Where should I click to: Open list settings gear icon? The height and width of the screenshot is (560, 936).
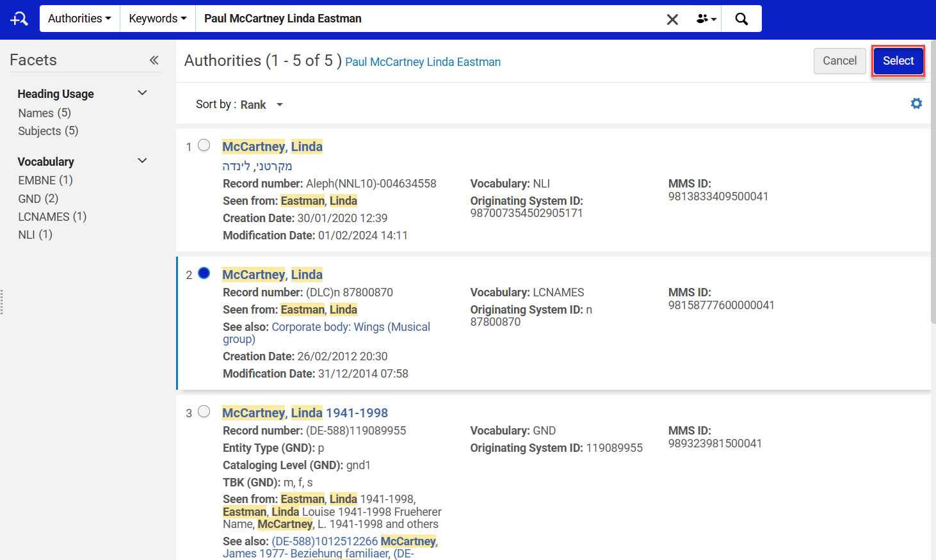tap(916, 103)
